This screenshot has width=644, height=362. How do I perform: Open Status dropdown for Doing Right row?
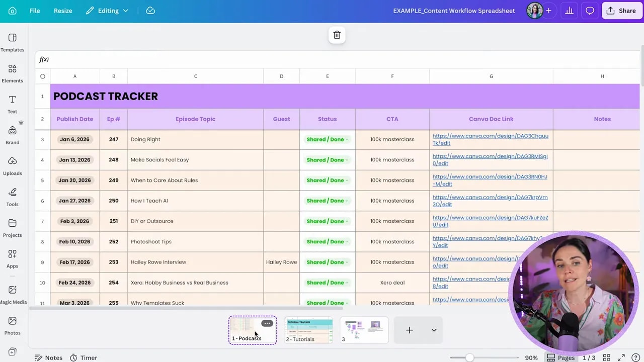click(x=327, y=139)
